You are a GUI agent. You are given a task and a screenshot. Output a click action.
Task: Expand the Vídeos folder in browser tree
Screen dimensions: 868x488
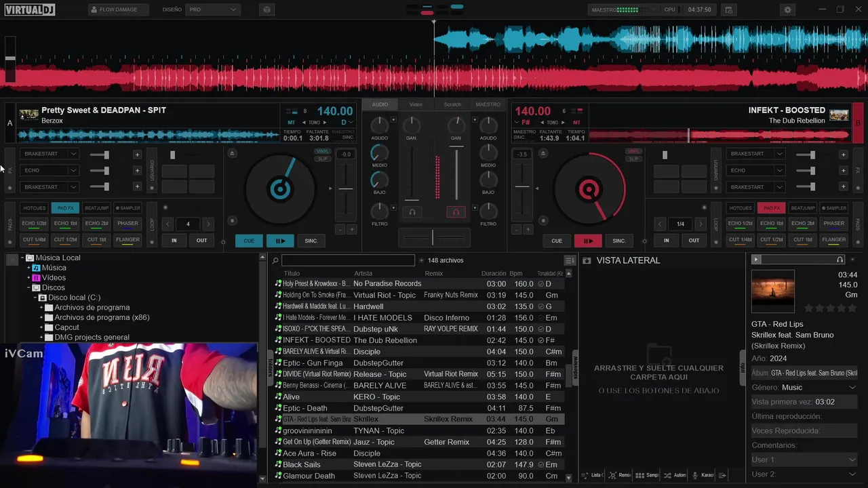[x=29, y=278]
